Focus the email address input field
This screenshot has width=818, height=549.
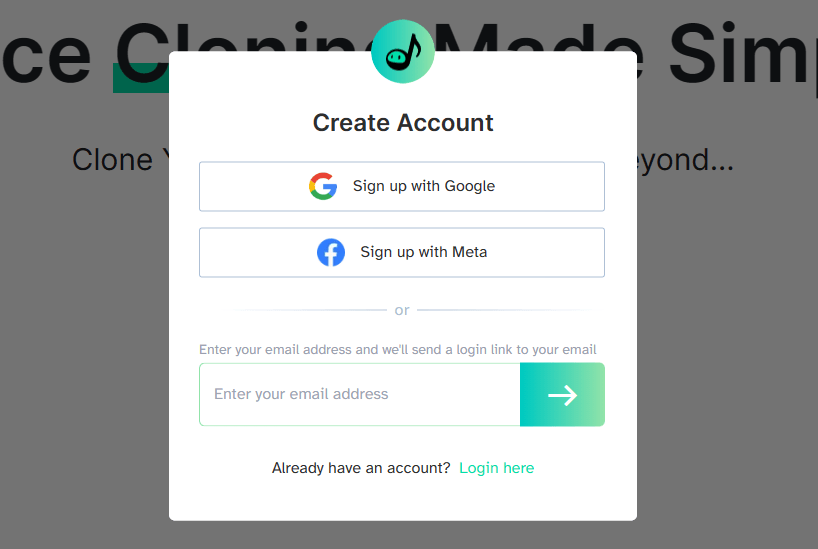(x=360, y=395)
